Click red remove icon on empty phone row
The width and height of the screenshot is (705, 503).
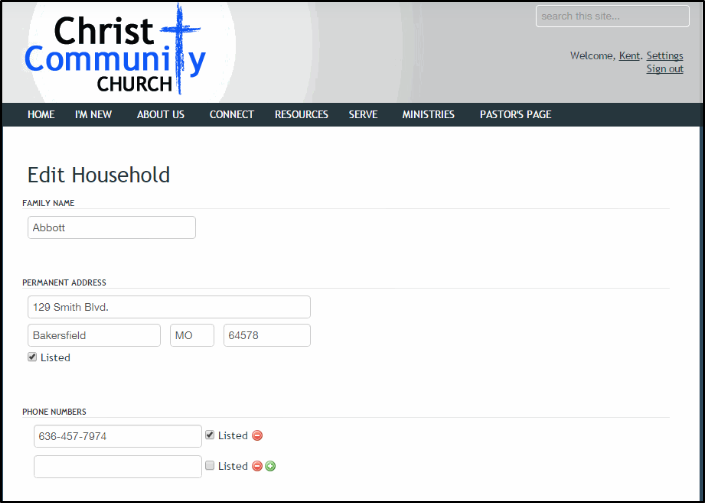pos(257,466)
